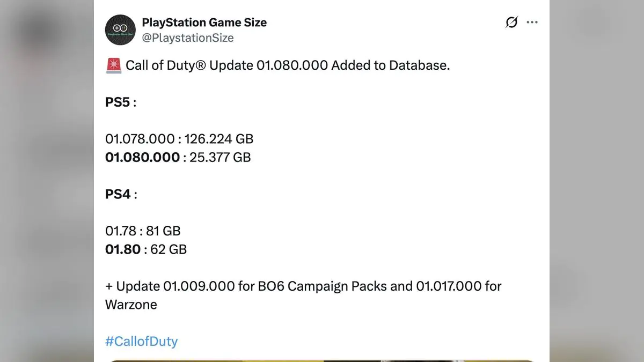Select the bold PS5 heading
This screenshot has width=644, height=362.
[x=116, y=102]
